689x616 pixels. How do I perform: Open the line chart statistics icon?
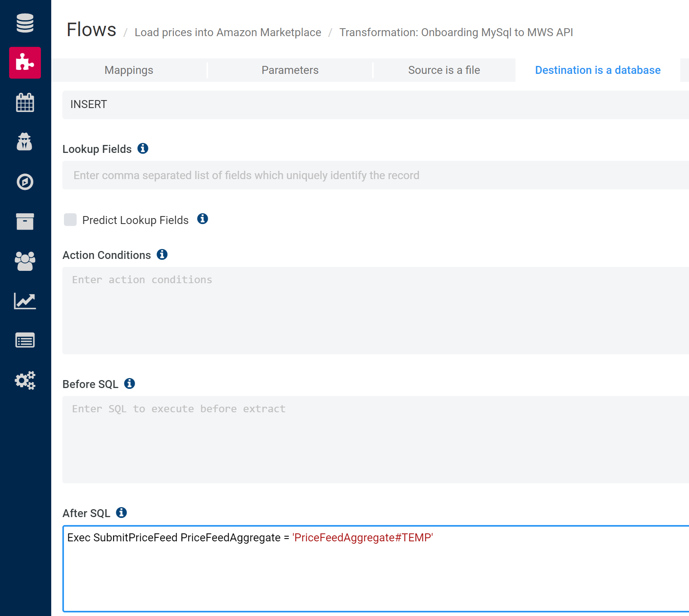[x=25, y=301]
